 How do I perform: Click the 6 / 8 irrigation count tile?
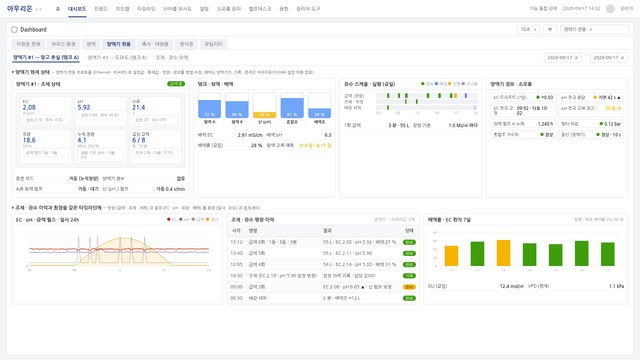click(155, 146)
